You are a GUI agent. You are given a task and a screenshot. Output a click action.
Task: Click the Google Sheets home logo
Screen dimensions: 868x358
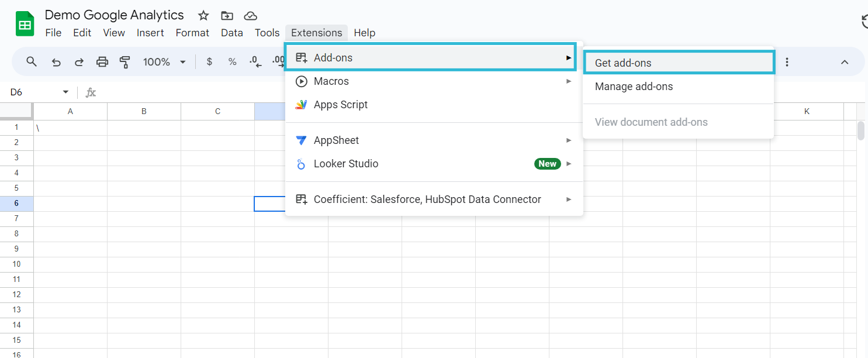[x=25, y=24]
